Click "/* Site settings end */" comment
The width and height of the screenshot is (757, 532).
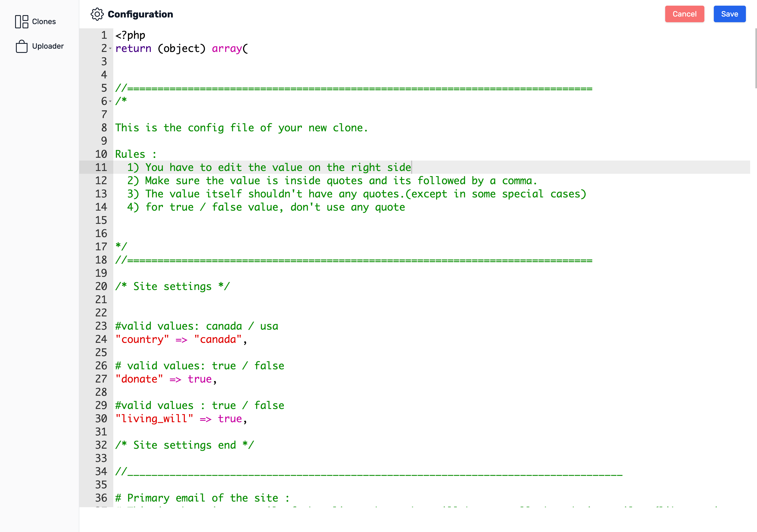coord(185,445)
